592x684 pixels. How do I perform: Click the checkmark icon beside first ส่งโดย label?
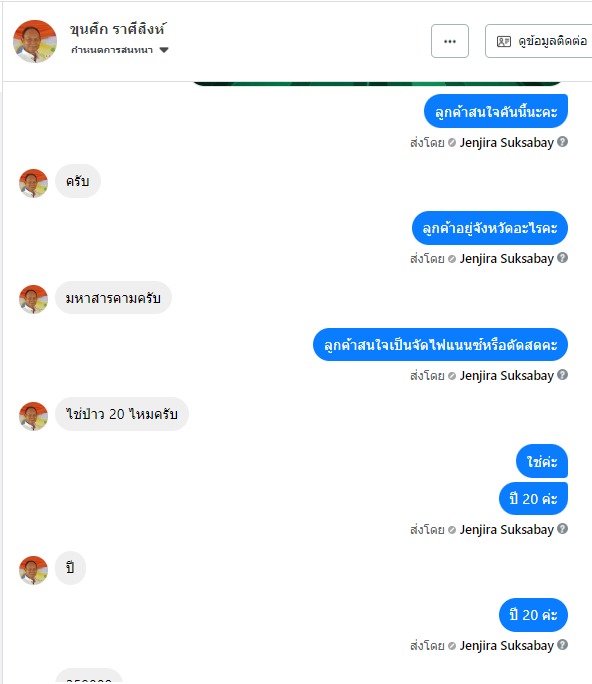(452, 143)
